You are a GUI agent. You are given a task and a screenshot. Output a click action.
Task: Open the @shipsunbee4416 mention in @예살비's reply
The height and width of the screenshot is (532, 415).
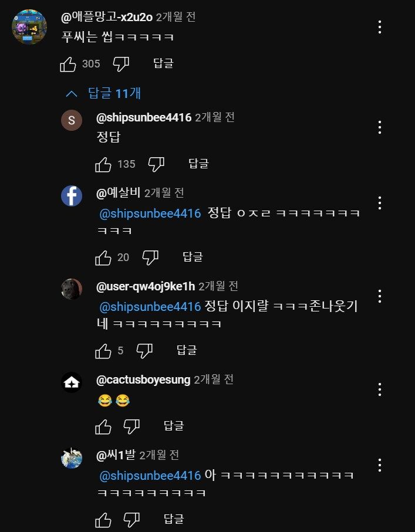pos(150,213)
